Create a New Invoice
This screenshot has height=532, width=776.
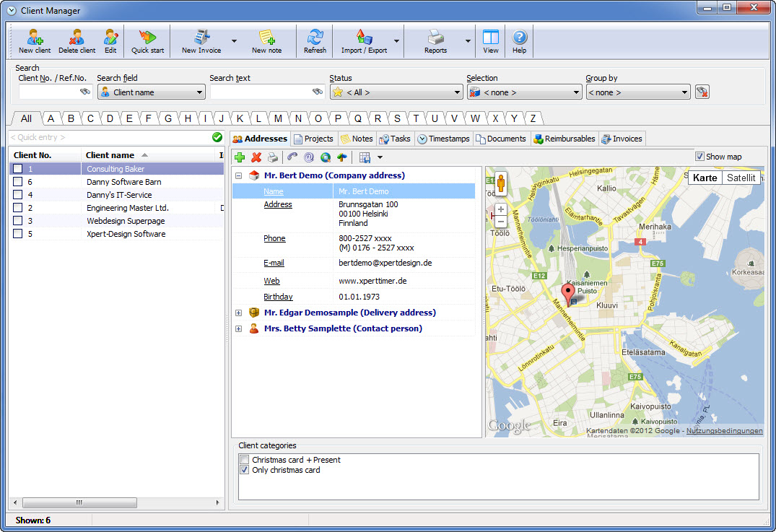point(201,41)
